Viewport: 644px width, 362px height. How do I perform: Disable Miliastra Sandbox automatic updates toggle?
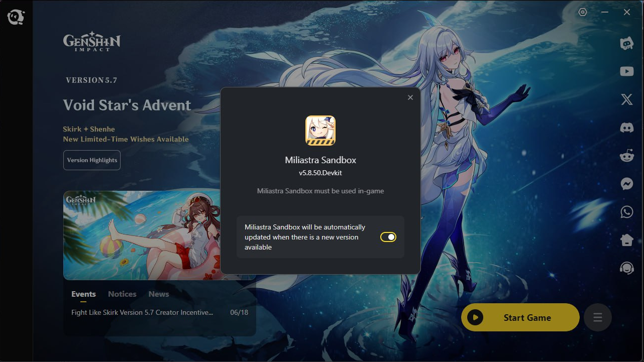388,237
